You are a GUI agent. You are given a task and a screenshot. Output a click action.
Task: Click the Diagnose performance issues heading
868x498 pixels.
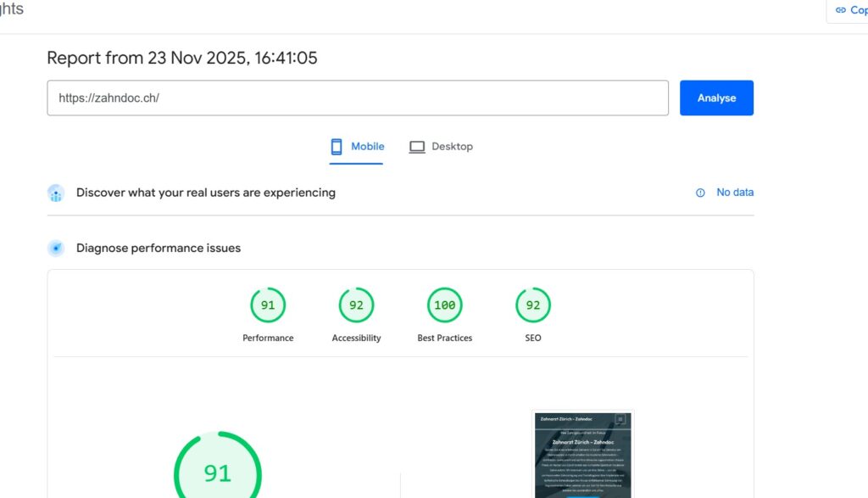tap(159, 249)
